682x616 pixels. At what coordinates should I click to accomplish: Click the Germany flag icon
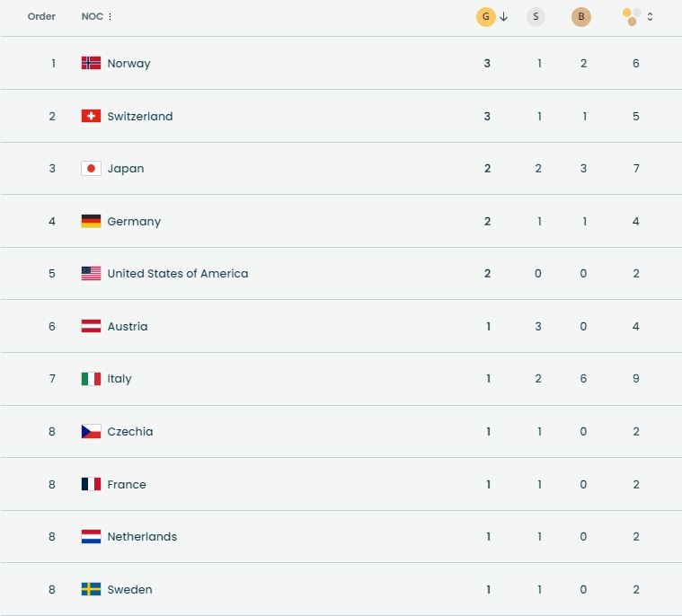pyautogui.click(x=91, y=221)
